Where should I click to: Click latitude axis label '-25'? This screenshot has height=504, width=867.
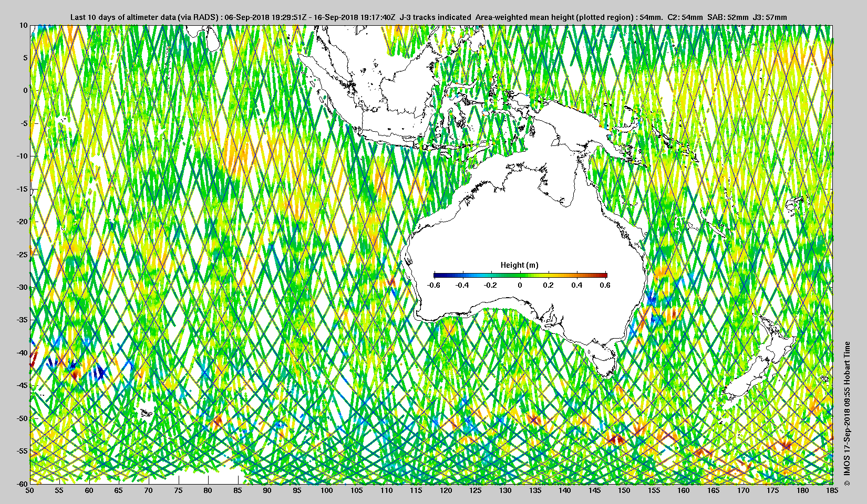point(22,255)
